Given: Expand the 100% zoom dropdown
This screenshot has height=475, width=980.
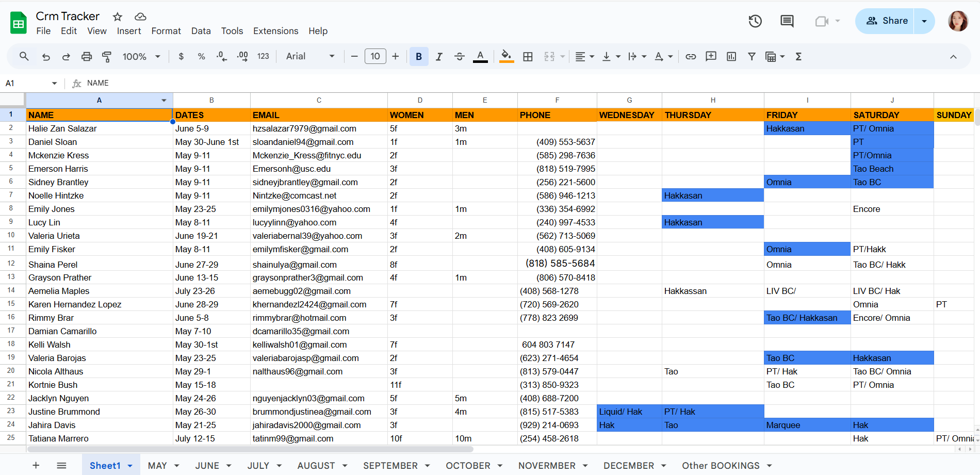Looking at the screenshot, I should point(141,57).
